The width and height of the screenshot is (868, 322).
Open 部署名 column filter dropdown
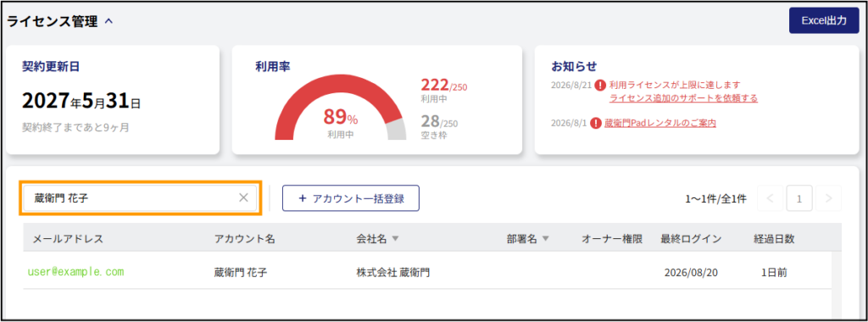point(545,239)
